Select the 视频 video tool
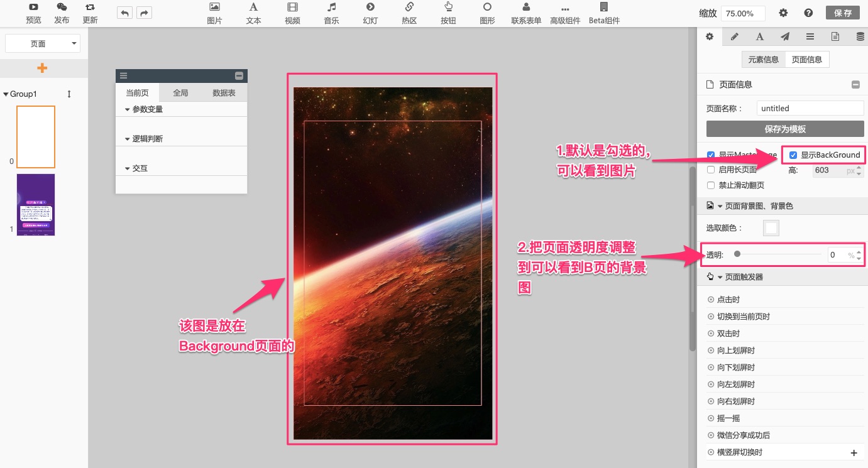This screenshot has height=468, width=868. (x=292, y=8)
